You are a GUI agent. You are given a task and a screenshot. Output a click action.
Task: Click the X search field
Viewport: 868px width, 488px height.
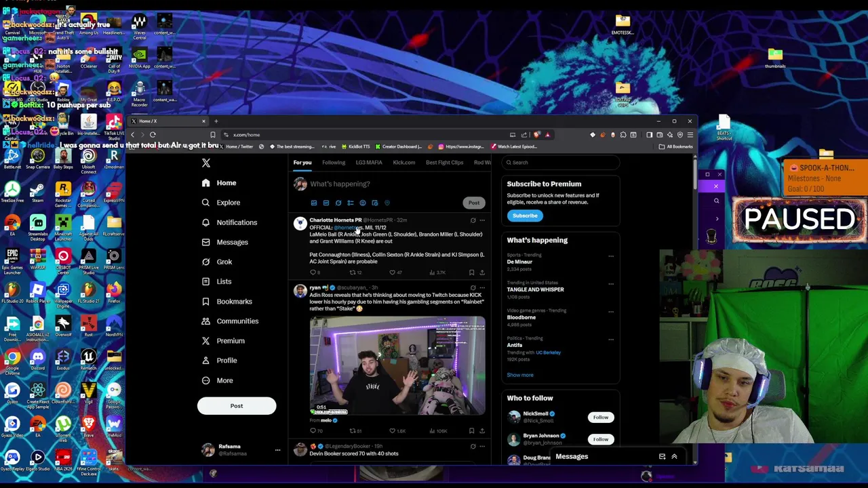pos(561,163)
